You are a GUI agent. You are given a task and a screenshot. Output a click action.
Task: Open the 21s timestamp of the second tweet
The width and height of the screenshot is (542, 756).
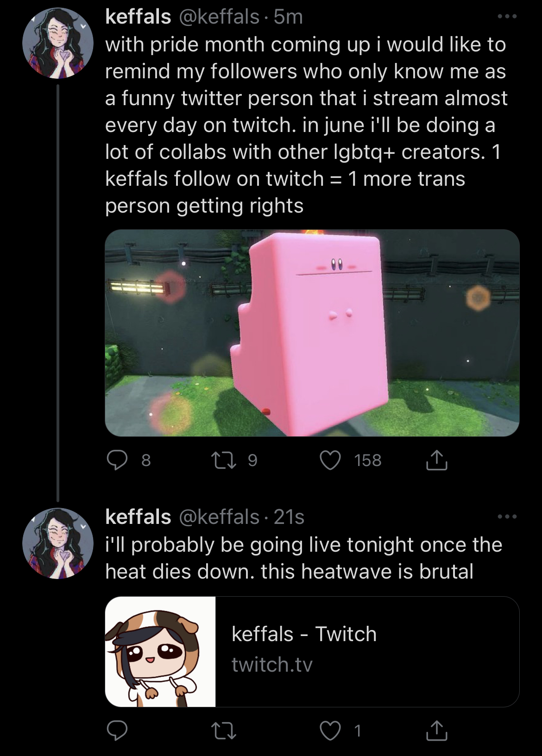[289, 517]
